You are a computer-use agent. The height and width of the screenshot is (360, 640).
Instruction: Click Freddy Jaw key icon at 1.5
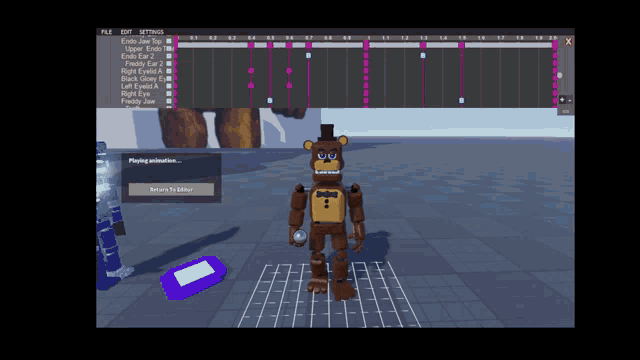click(461, 100)
